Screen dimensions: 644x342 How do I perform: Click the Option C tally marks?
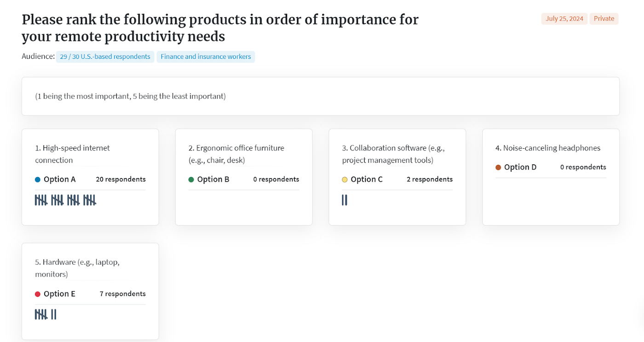(x=345, y=200)
